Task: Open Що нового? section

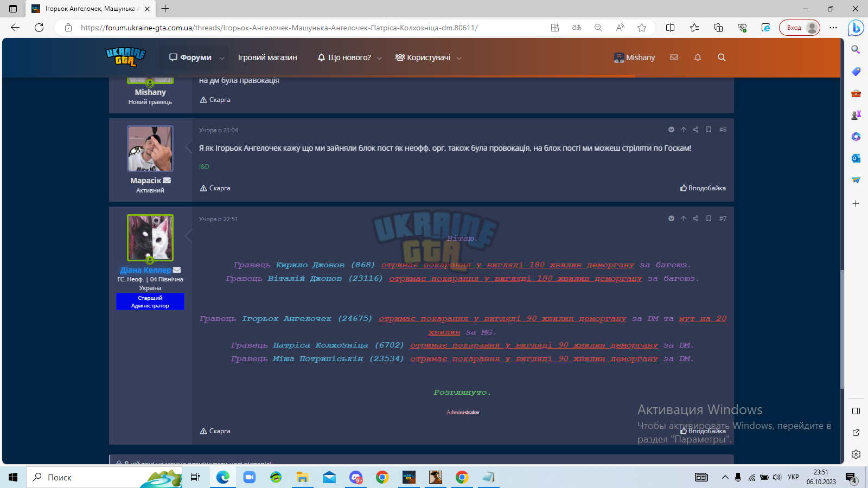Action: (344, 57)
